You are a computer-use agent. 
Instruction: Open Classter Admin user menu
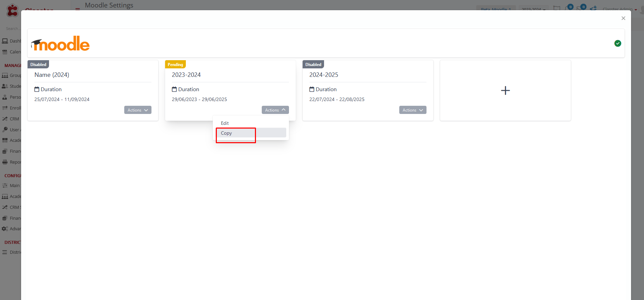pyautogui.click(x=619, y=9)
